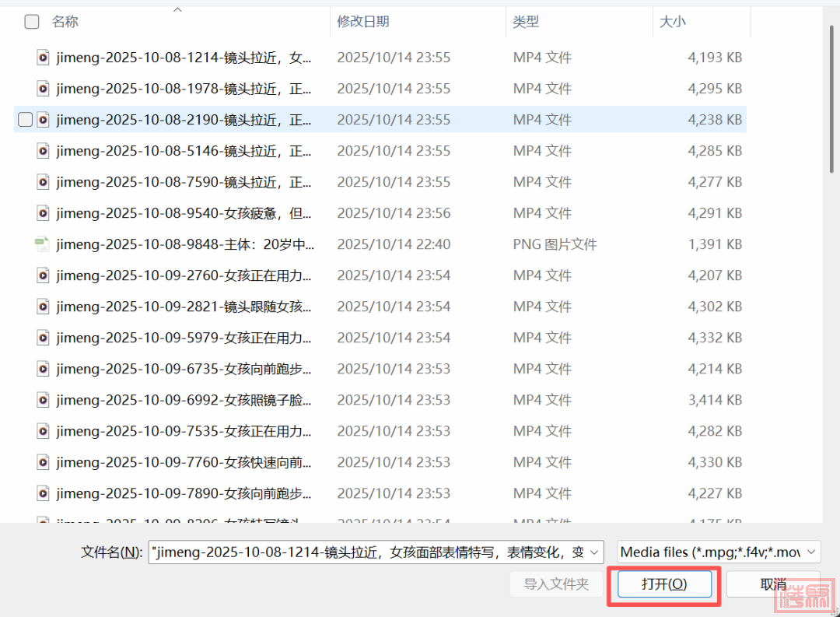The height and width of the screenshot is (617, 840).
Task: Toggle the select-all checkbox in the header
Action: [32, 22]
